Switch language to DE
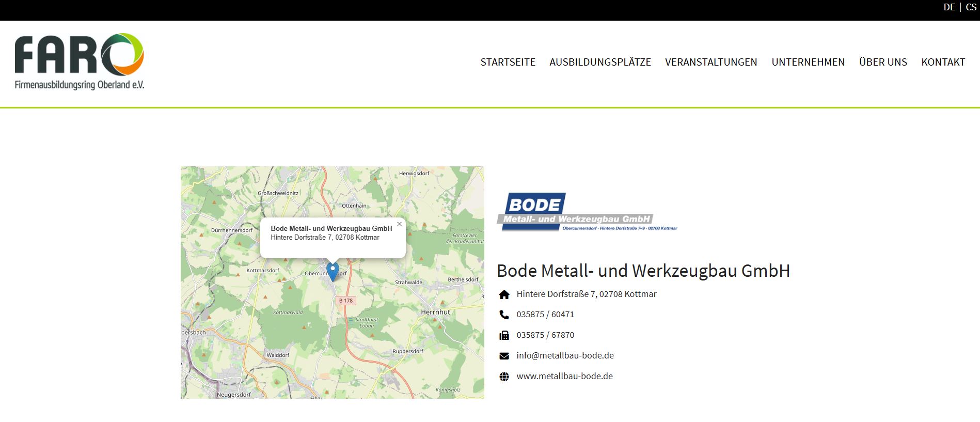 tap(949, 7)
